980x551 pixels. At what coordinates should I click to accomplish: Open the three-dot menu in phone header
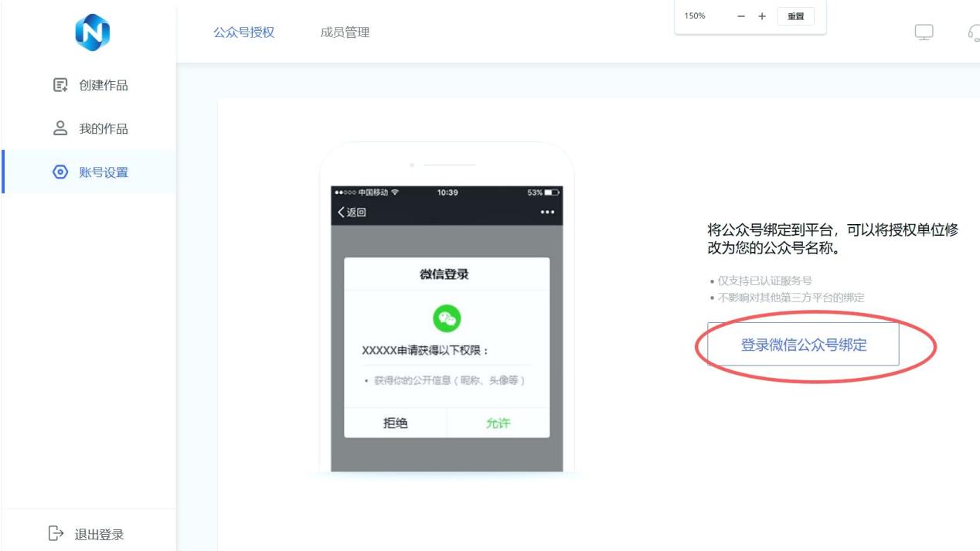click(547, 213)
